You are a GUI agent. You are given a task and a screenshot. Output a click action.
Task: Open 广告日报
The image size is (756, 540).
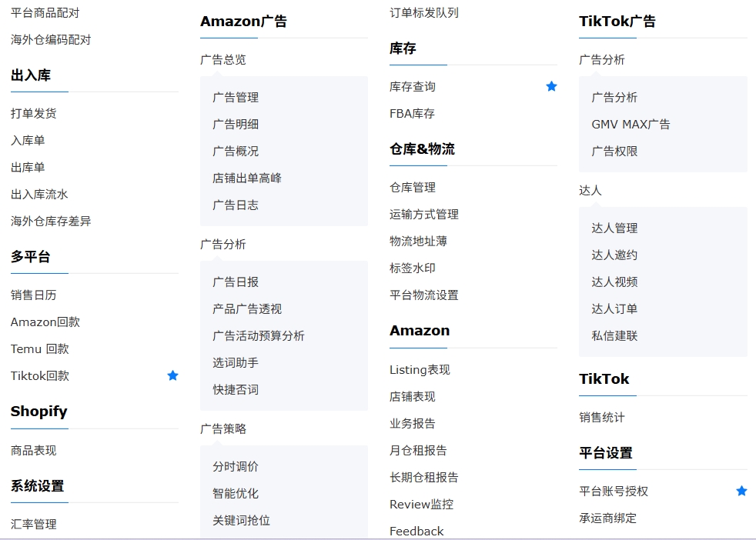click(x=236, y=282)
